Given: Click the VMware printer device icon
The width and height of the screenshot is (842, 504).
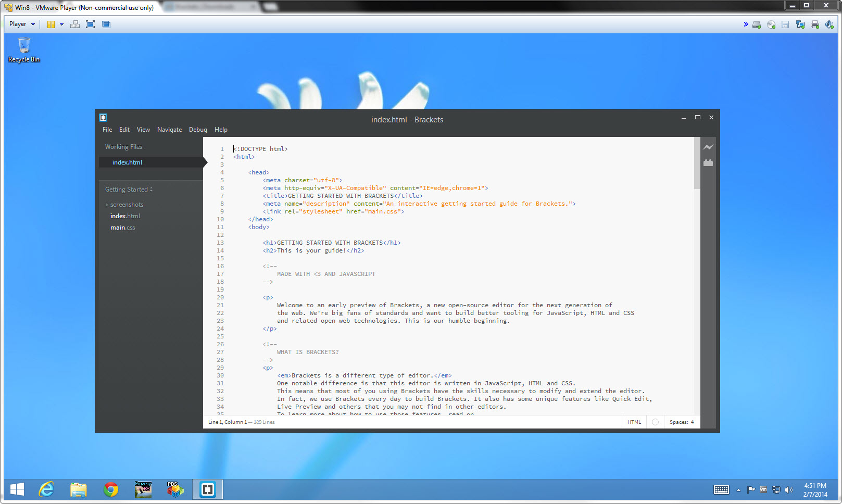Looking at the screenshot, I should click(x=815, y=24).
